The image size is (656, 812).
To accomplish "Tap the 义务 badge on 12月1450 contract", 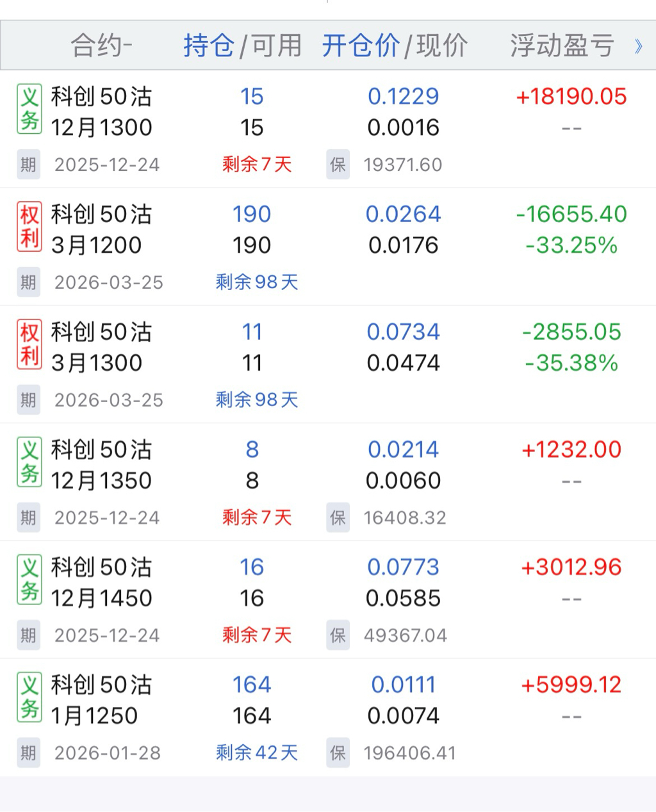I will 29,580.
